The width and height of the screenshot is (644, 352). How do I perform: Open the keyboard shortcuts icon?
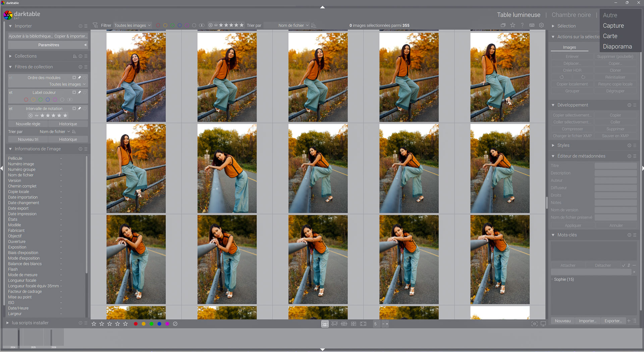(x=532, y=25)
